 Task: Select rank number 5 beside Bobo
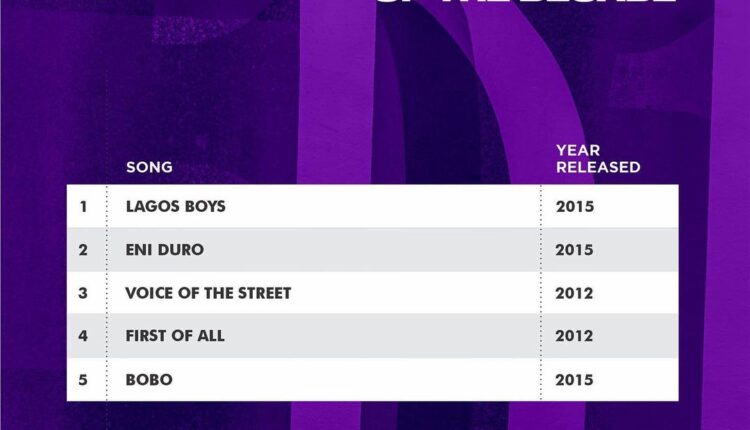(x=84, y=380)
